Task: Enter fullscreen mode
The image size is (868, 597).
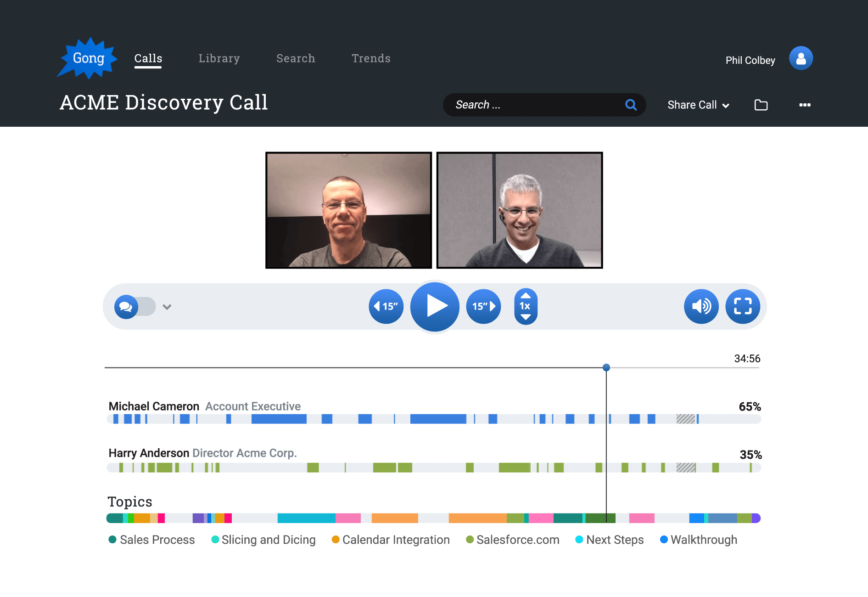Action: coord(743,306)
